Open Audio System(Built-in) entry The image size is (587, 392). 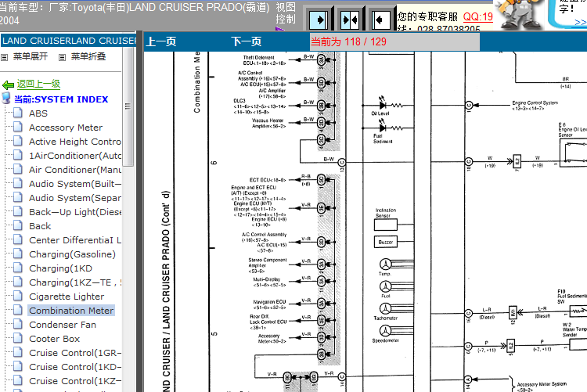[x=75, y=184]
